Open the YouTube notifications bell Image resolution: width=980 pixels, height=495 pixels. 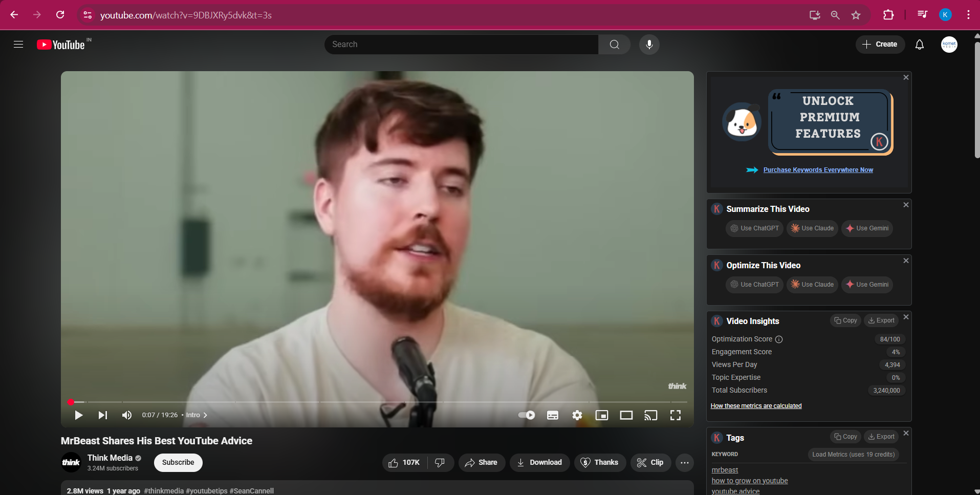point(920,45)
